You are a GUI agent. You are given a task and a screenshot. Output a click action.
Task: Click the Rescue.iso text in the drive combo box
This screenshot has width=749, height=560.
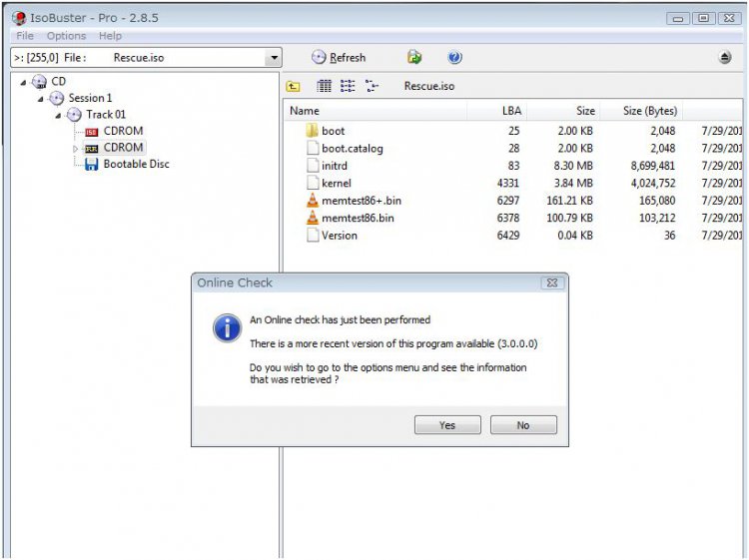point(139,58)
